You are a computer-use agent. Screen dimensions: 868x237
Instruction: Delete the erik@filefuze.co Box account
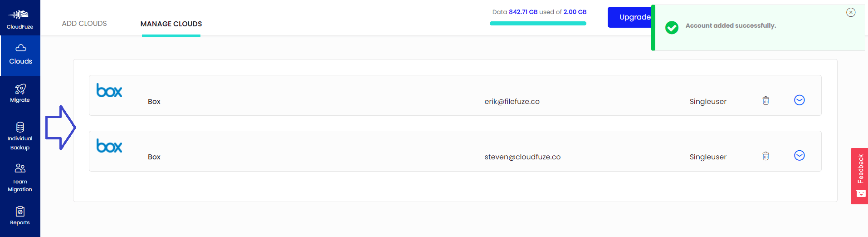click(766, 101)
